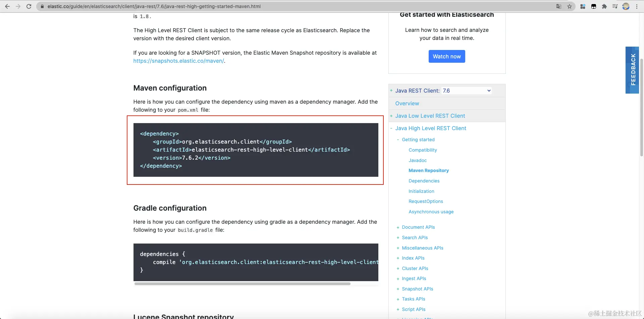The width and height of the screenshot is (644, 319).
Task: Expand the Document APIs section
Action: coord(398,227)
